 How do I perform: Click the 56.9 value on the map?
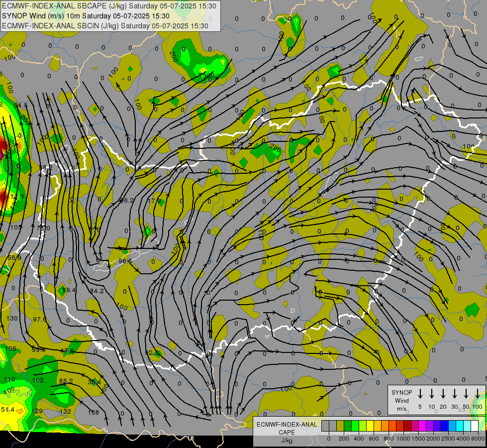[14, 258]
